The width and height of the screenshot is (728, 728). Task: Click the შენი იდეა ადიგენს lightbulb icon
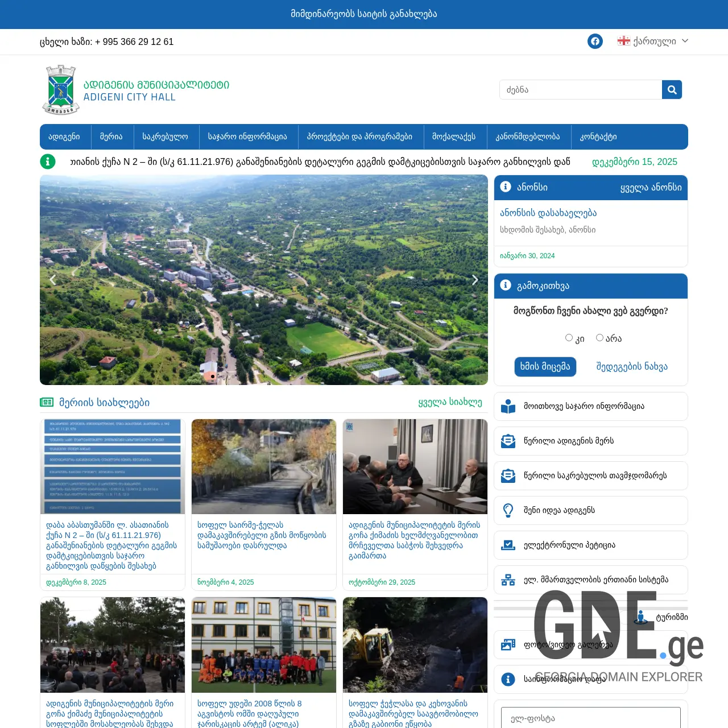pos(507,510)
